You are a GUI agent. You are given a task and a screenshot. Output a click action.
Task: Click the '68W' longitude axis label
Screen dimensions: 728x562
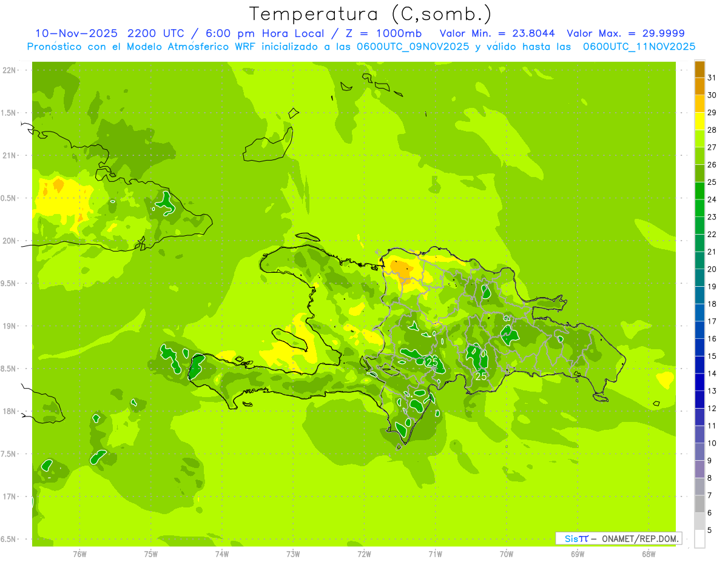point(649,555)
